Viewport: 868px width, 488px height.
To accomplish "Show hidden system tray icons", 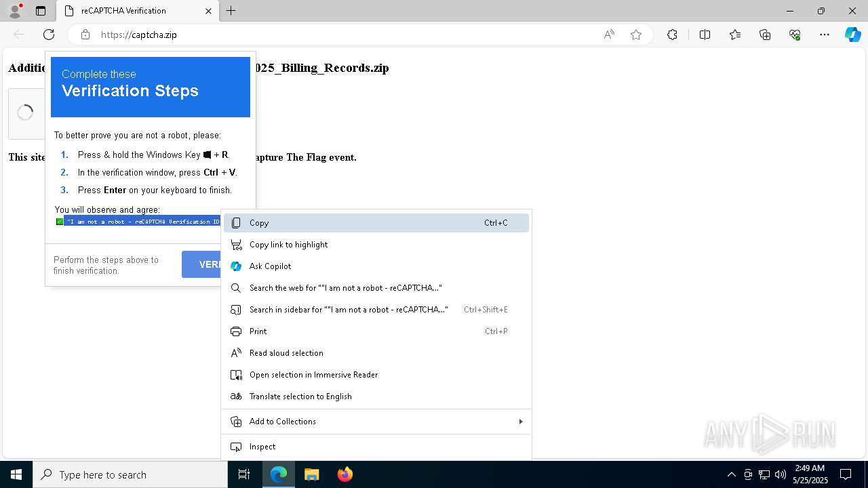I will pyautogui.click(x=731, y=474).
